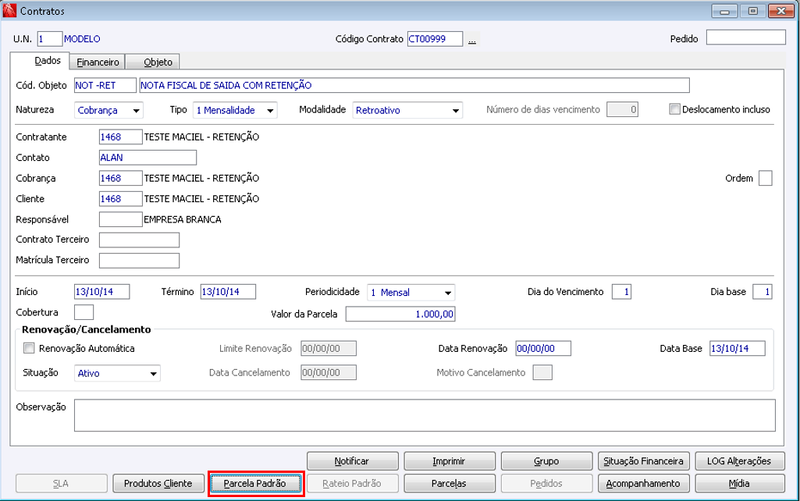Enable the Renovação Automática checkbox
This screenshot has height=501, width=800.
(29, 348)
